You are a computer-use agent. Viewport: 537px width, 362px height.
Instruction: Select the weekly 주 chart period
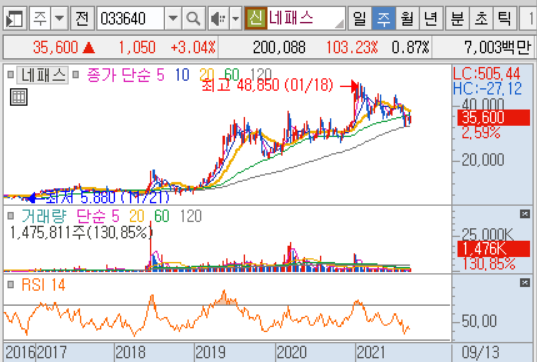tap(384, 18)
